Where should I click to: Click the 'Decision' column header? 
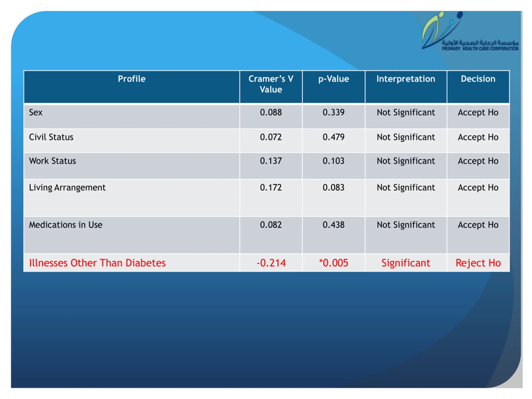coord(478,79)
